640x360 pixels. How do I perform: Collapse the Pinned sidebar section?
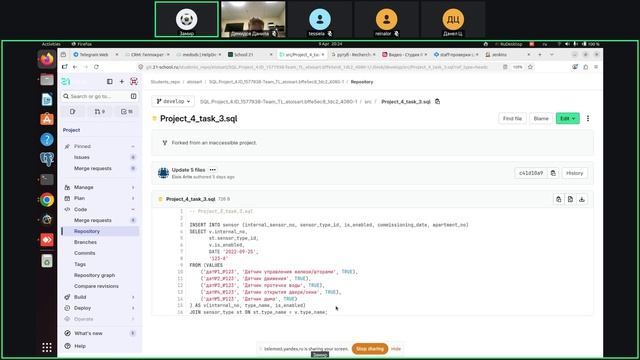(x=100, y=146)
